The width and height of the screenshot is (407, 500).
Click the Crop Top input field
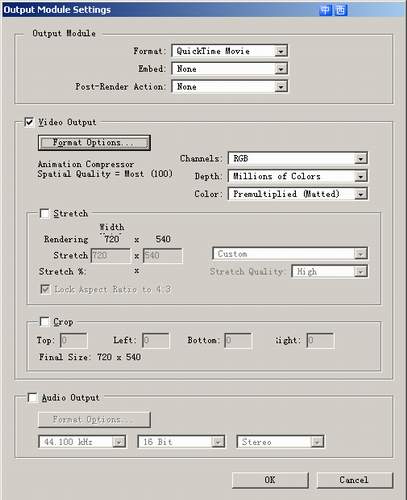click(74, 340)
